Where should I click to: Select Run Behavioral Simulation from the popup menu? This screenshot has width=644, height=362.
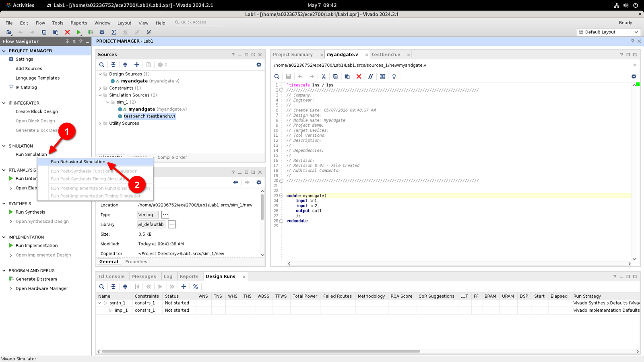pyautogui.click(x=78, y=162)
